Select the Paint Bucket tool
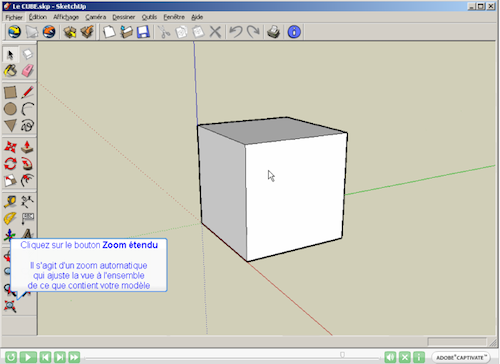Screen dimensions: 500x364 pos(10,71)
